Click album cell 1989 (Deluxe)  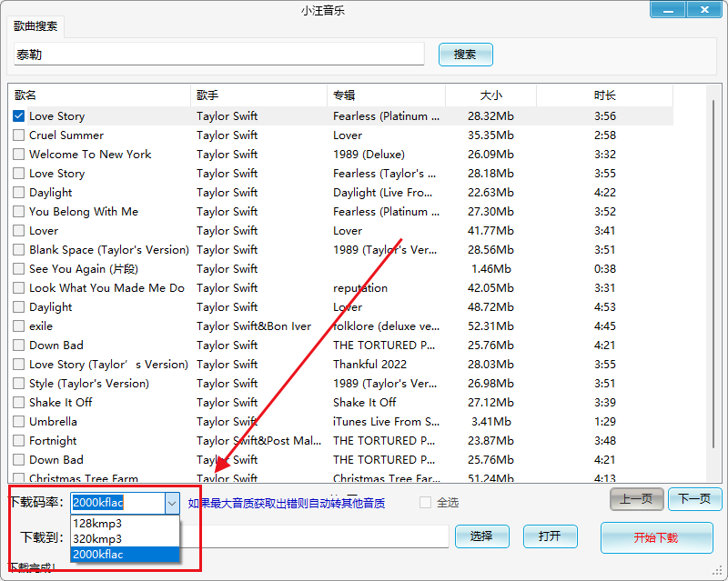tap(369, 154)
